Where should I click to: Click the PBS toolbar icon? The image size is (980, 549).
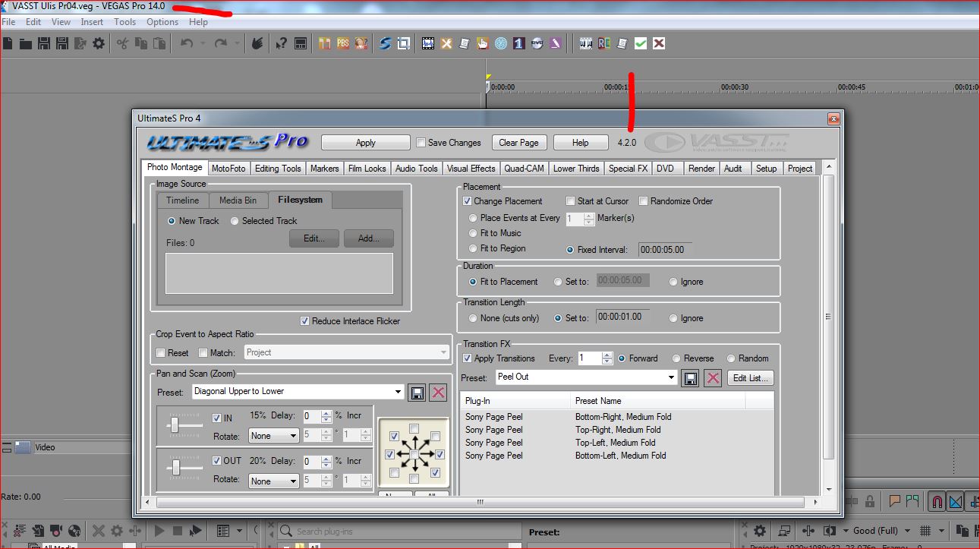tap(343, 43)
